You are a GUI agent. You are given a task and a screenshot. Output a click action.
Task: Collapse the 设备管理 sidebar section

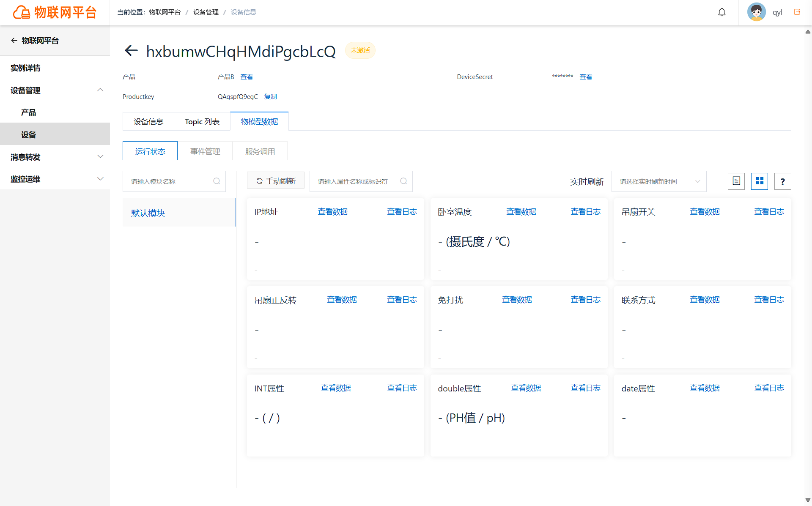(100, 90)
